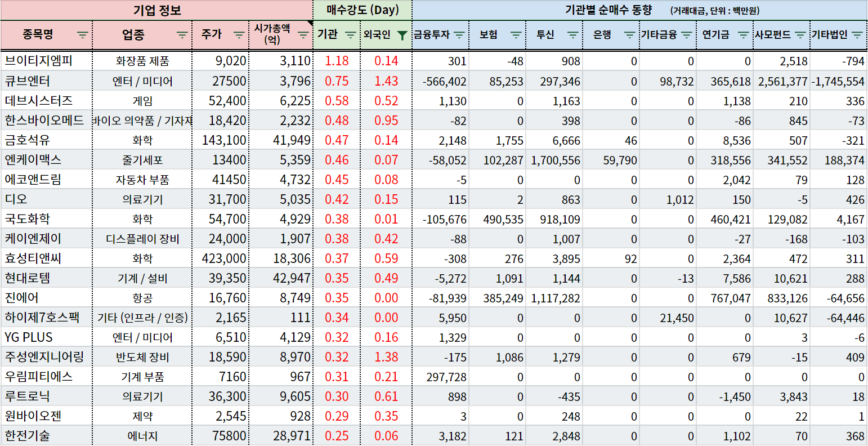Select sector cell 반도체 장비
This screenshot has width=868, height=446.
pos(142,356)
